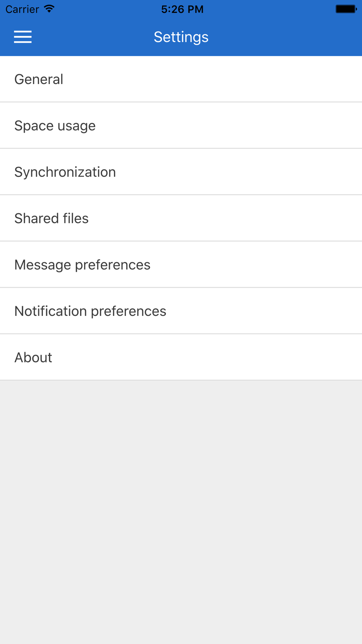Open Message preferences

click(181, 264)
